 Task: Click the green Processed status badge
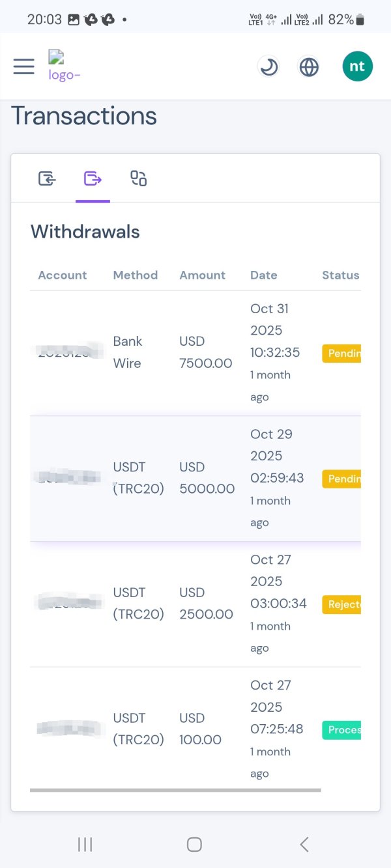(342, 730)
